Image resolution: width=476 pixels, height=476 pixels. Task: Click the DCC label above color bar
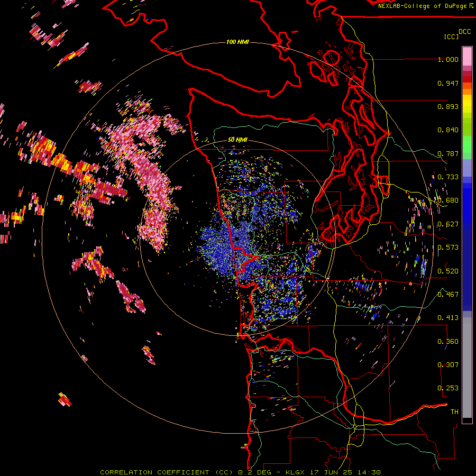465,32
